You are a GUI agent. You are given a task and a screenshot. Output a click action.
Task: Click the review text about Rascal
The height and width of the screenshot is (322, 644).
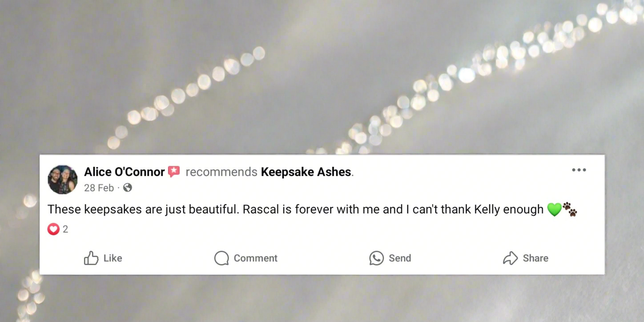[295, 209]
